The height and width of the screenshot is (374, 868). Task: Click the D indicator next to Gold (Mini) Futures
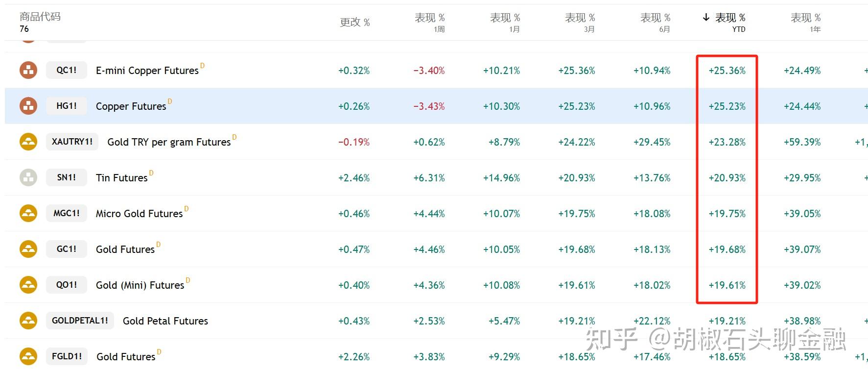(x=188, y=280)
